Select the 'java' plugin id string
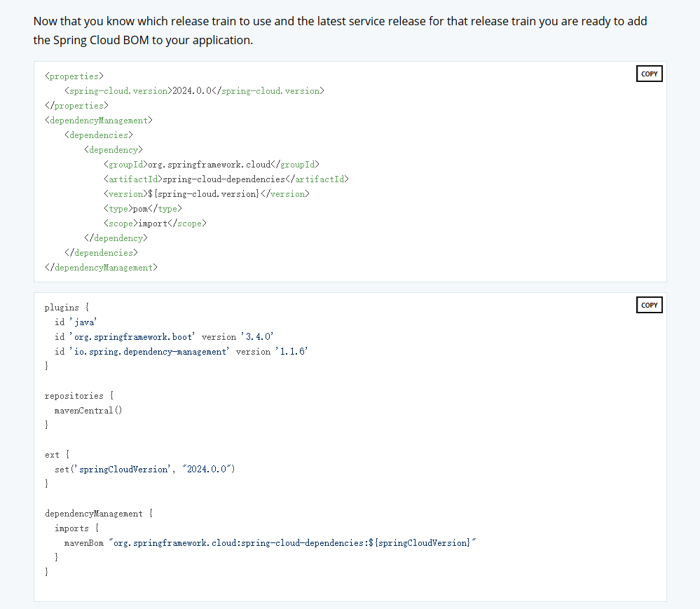700x609 pixels. click(84, 322)
